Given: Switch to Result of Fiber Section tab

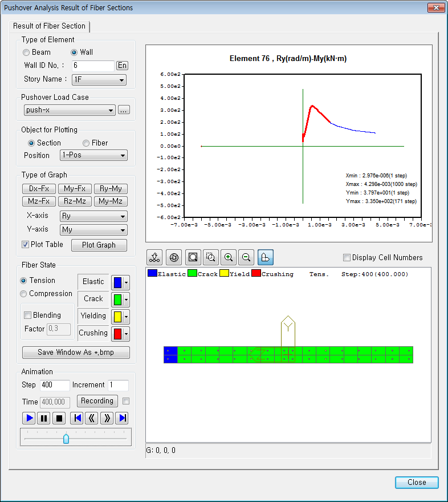Looking at the screenshot, I should (x=49, y=26).
